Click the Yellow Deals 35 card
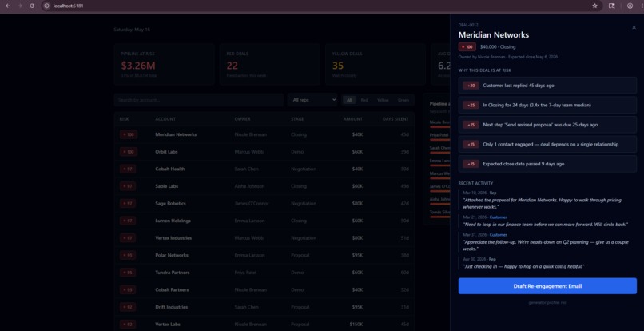The image size is (644, 331). pos(376,64)
